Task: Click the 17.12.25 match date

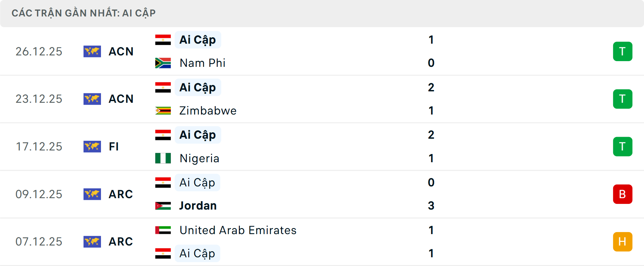Action: pyautogui.click(x=39, y=146)
